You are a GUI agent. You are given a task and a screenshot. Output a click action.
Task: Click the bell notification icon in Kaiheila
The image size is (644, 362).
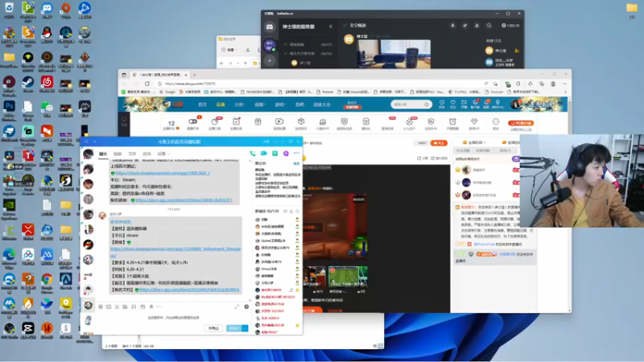pos(452,26)
